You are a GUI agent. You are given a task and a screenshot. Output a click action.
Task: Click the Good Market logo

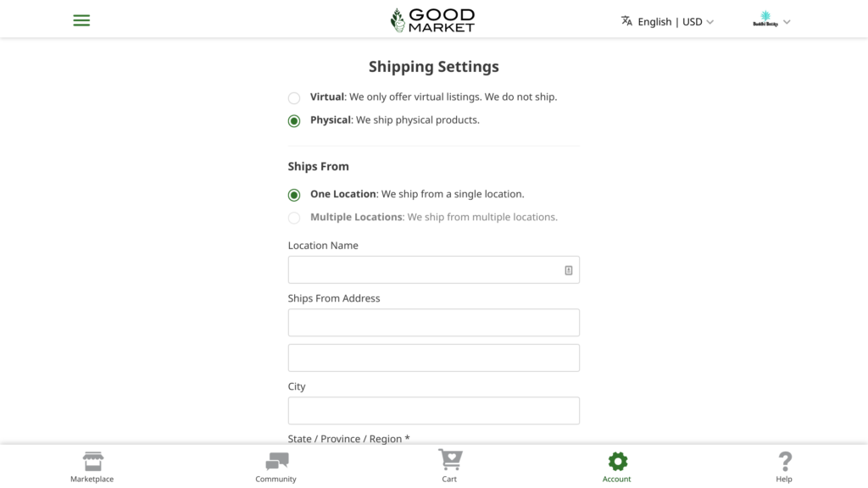tap(432, 20)
